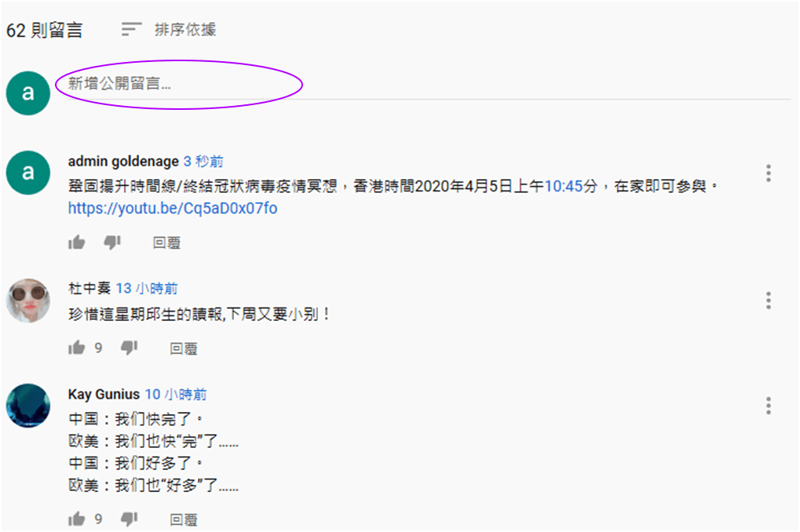The width and height of the screenshot is (800, 532).
Task: Dislike admin goldenage's comment
Action: click(x=112, y=242)
